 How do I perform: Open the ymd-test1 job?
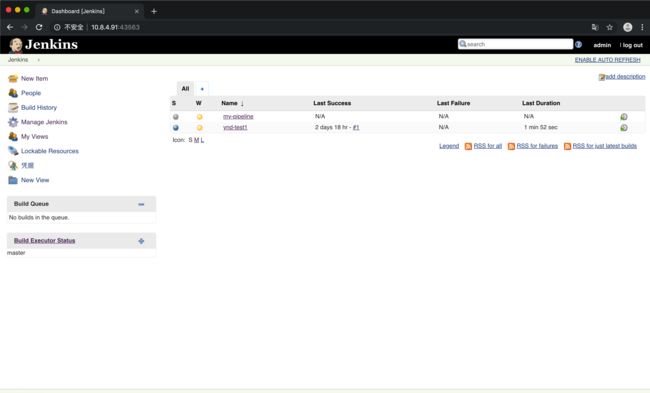pos(235,127)
